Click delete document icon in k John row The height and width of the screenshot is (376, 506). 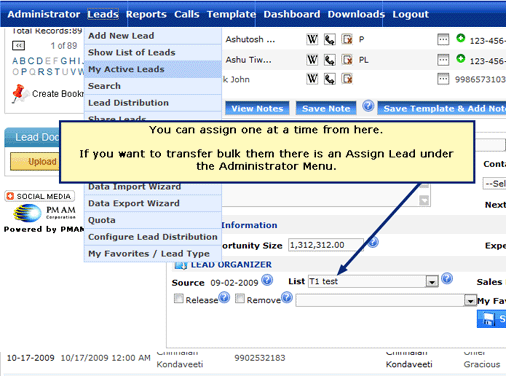(347, 79)
